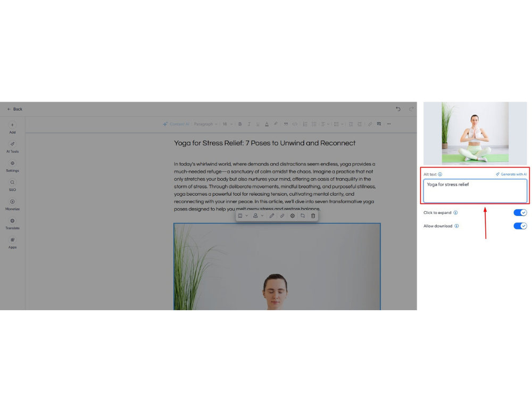Add a link to the image via floating toolbar
Image resolution: width=532 pixels, height=399 pixels.
pyautogui.click(x=282, y=216)
